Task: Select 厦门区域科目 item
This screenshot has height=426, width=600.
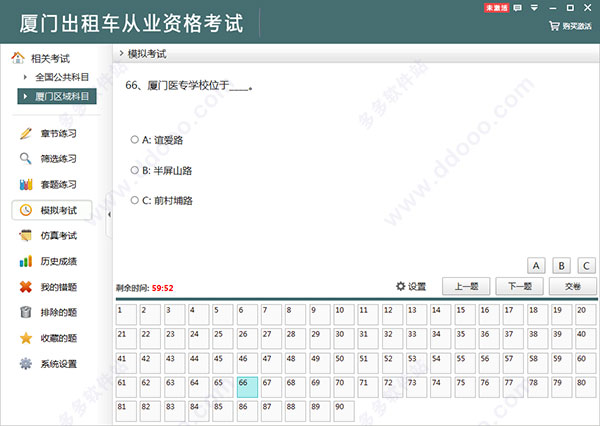Action: [x=57, y=96]
